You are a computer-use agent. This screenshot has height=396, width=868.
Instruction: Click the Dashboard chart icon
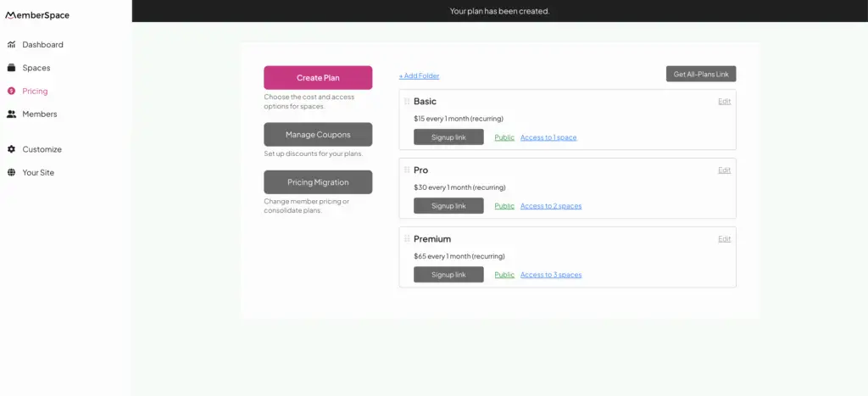(11, 44)
